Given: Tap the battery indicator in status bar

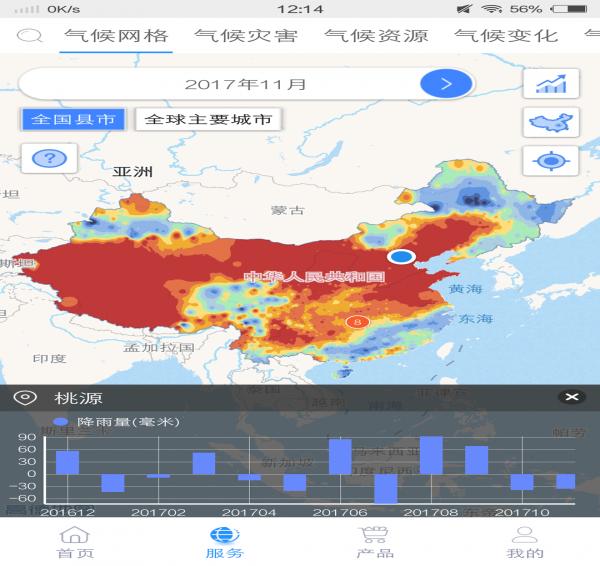Looking at the screenshot, I should point(569,8).
